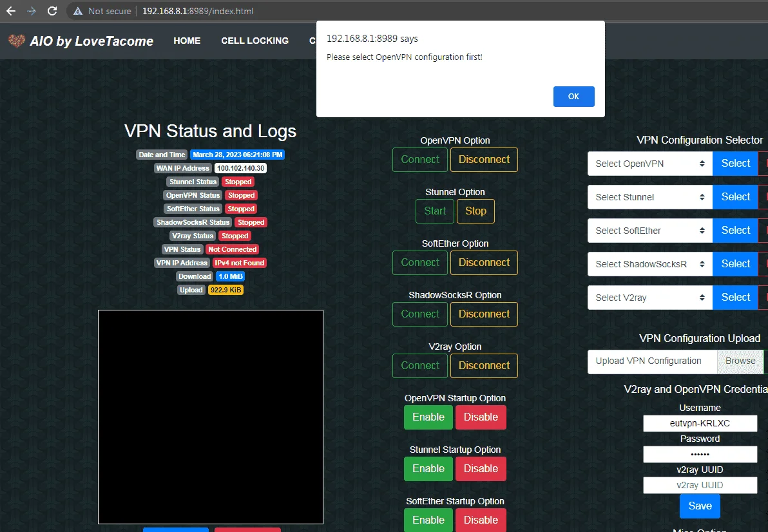768x532 pixels.
Task: Open the Select V2ray dropdown
Action: tap(650, 298)
